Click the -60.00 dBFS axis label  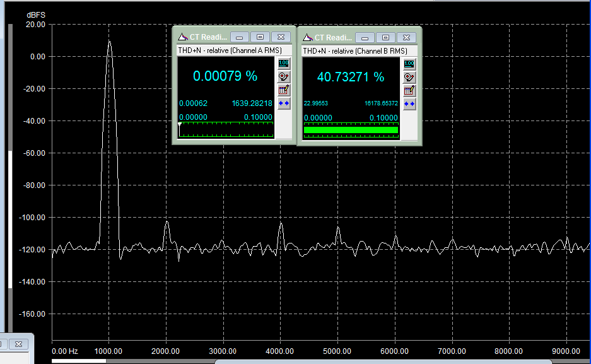pos(34,153)
